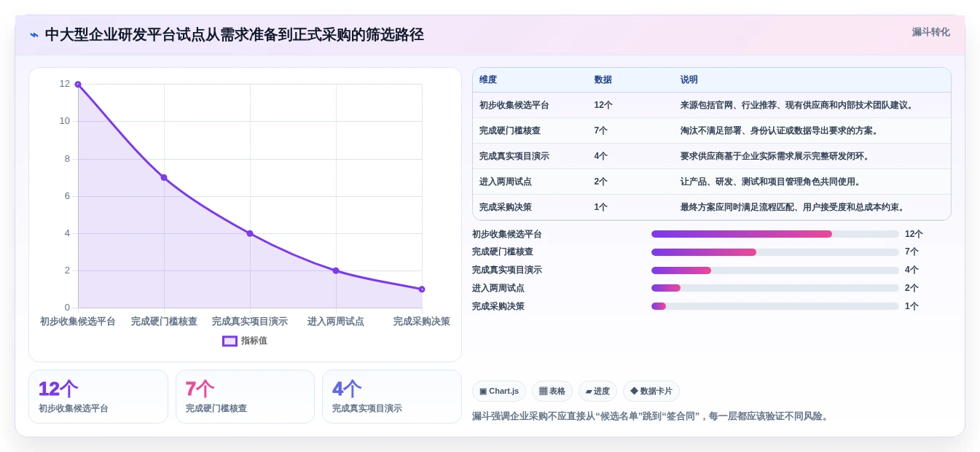Click the x-axis label 完成采购决策
The width and height of the screenshot is (980, 452).
tap(422, 322)
